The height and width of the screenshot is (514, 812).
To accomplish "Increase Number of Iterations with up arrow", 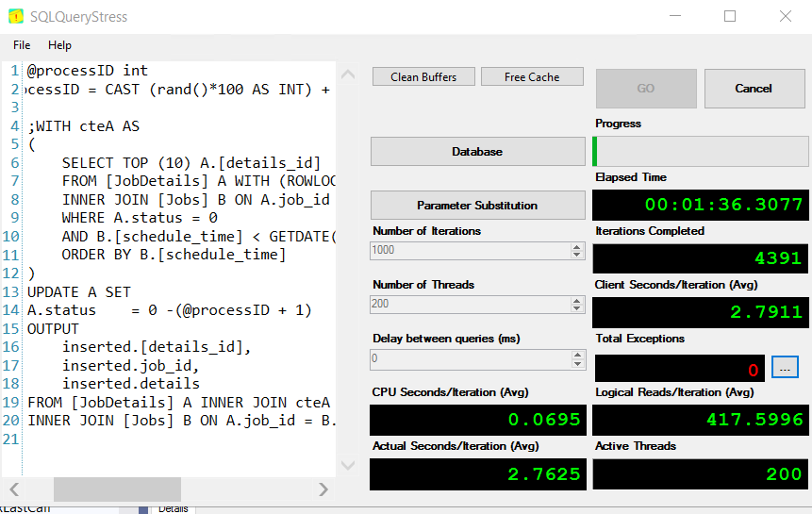I will pyautogui.click(x=577, y=247).
